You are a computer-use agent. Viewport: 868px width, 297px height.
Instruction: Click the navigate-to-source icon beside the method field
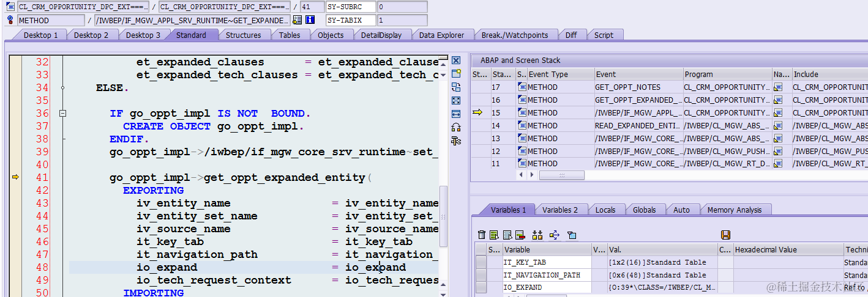[x=297, y=20]
